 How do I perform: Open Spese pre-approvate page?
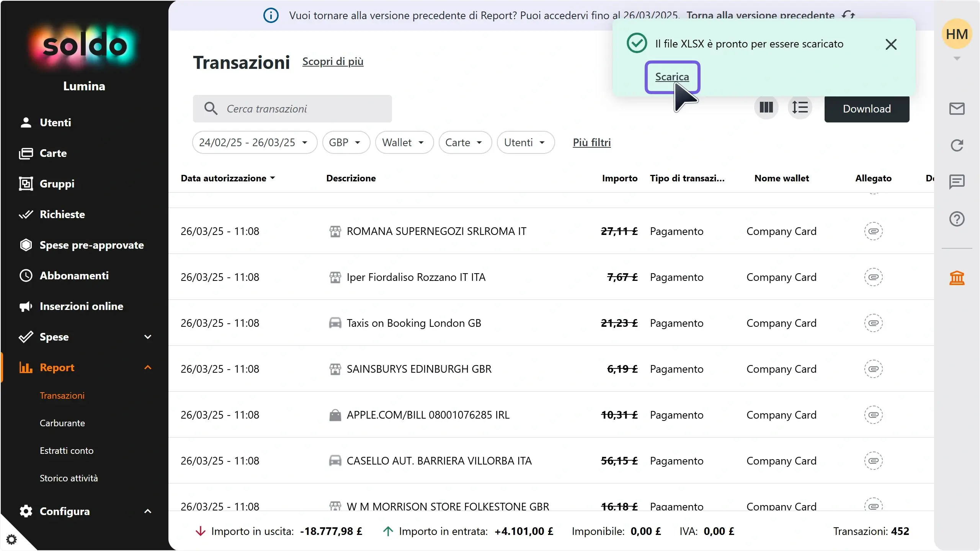point(81,245)
